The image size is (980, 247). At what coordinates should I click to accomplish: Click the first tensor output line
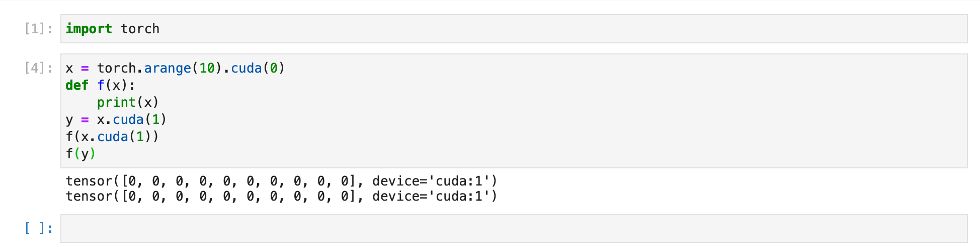coord(281,181)
